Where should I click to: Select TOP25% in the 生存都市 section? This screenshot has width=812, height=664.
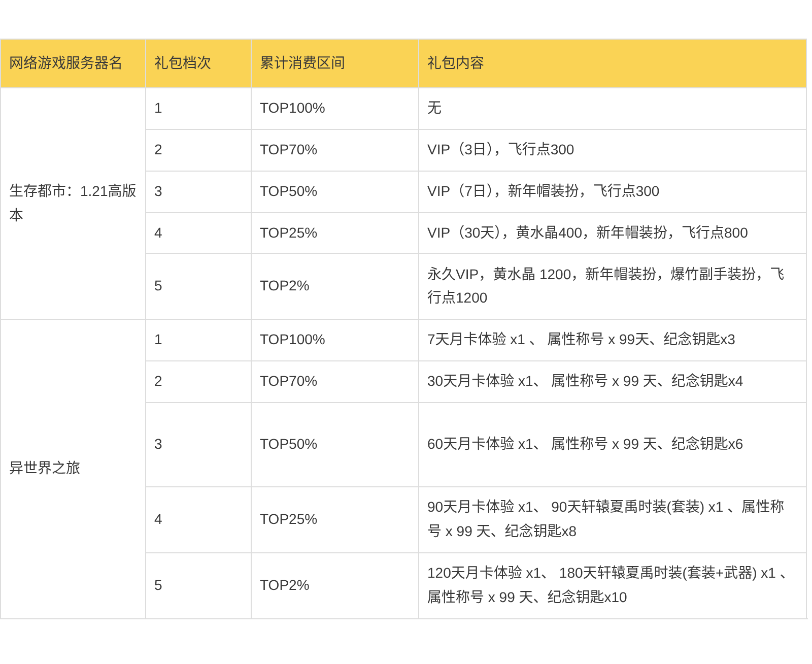click(x=288, y=233)
